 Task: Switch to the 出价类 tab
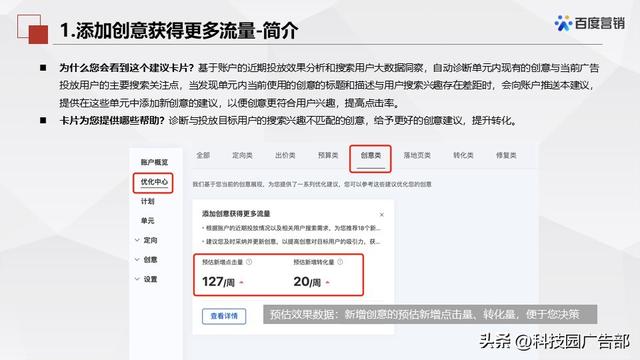point(285,155)
